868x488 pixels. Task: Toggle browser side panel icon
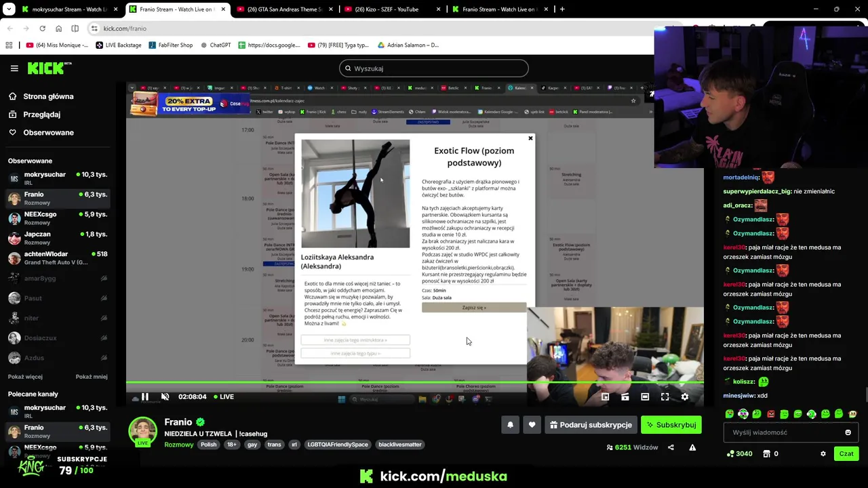75,28
